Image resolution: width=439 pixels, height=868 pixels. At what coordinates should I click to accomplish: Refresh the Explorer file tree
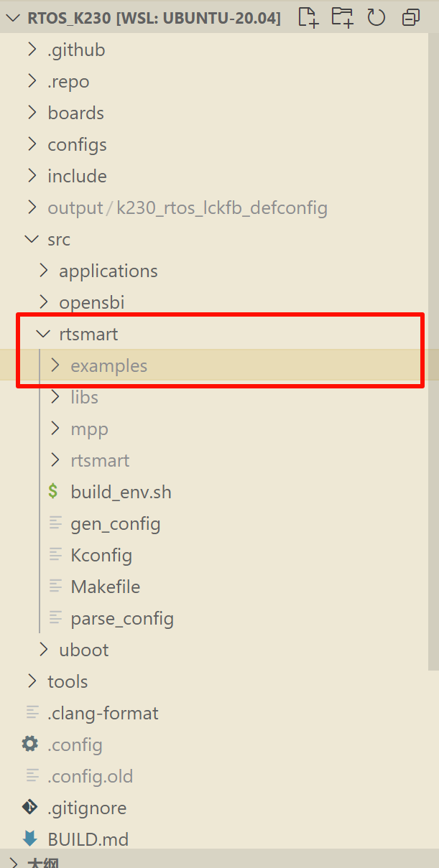376,17
